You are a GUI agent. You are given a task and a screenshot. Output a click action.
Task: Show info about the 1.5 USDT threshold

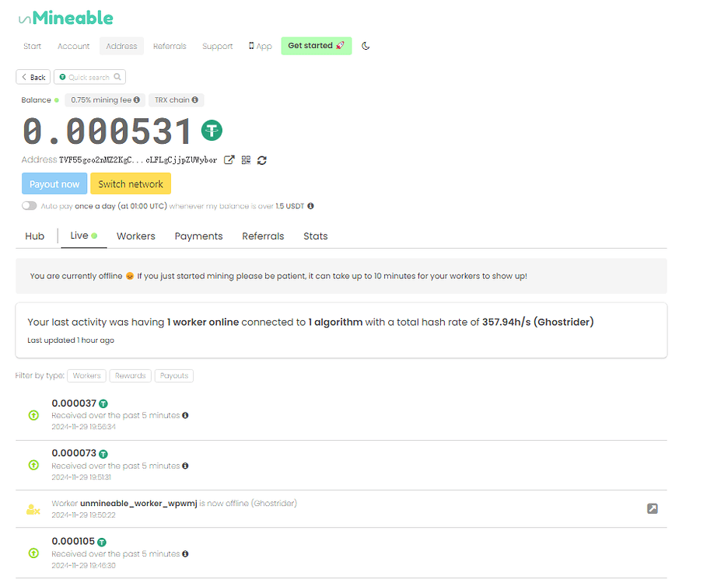[310, 206]
